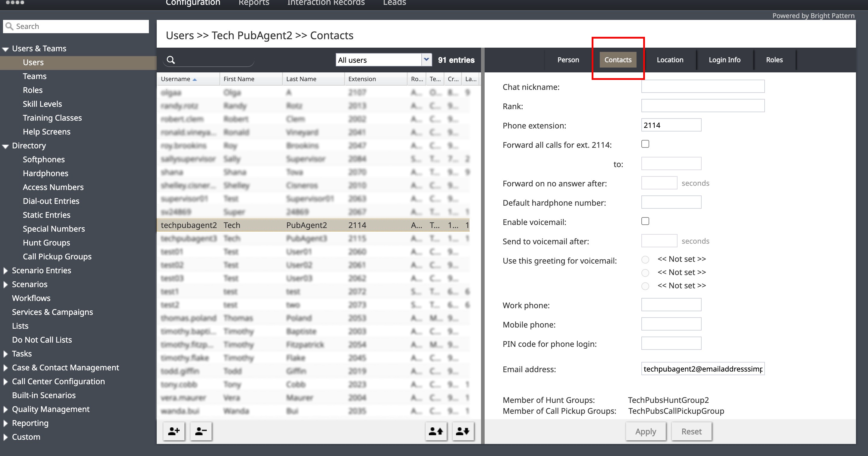Check the Enable voicemail checkbox

click(645, 221)
